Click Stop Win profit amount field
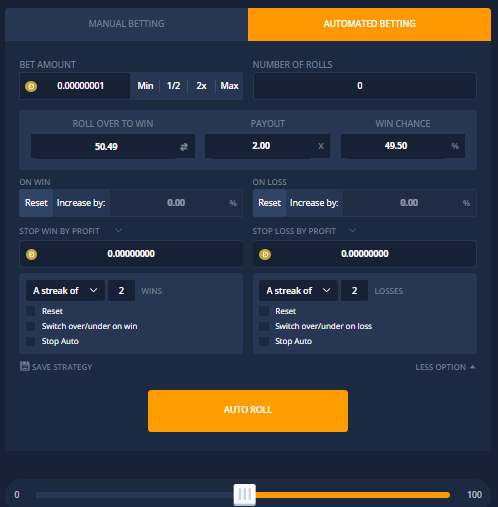 131,254
